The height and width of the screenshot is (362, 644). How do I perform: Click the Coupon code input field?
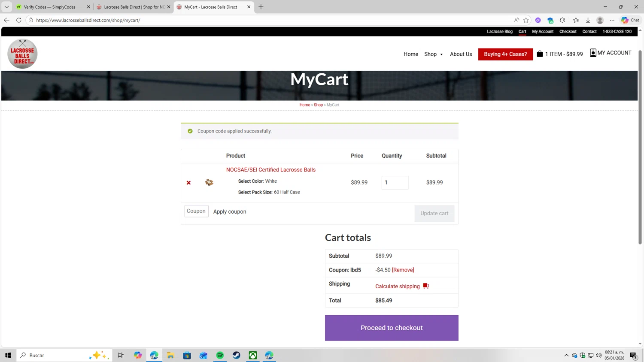[197, 211]
